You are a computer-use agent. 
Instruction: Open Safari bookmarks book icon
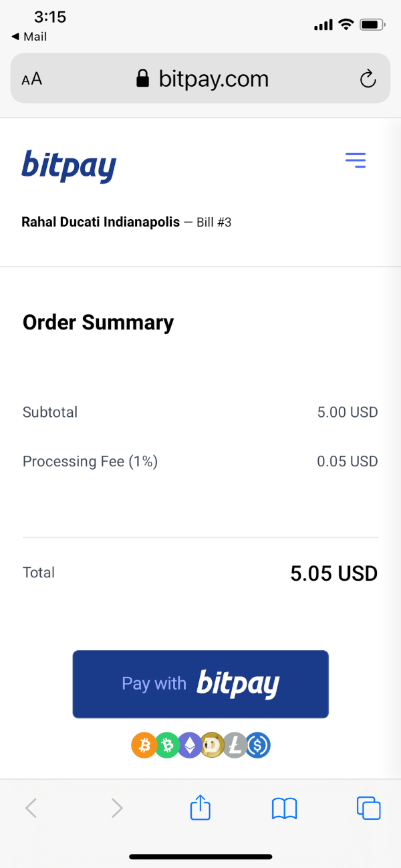tap(284, 809)
